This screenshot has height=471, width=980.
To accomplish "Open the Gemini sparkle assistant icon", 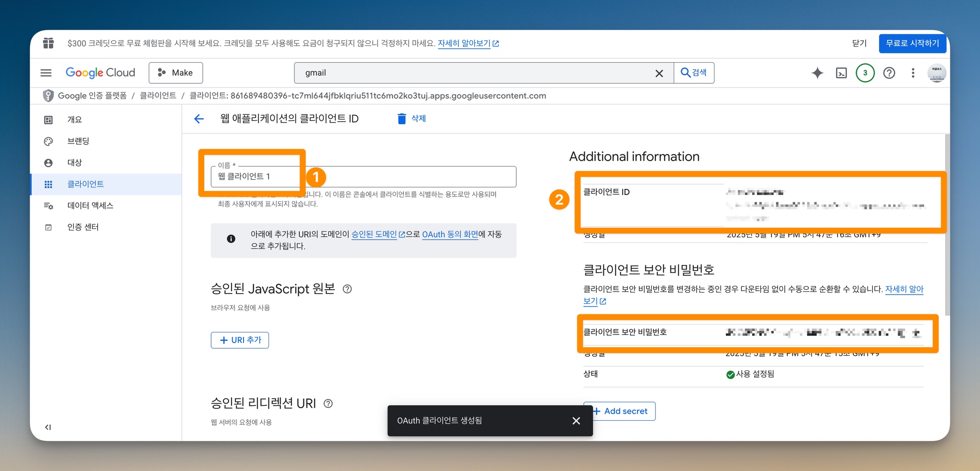I will (817, 73).
